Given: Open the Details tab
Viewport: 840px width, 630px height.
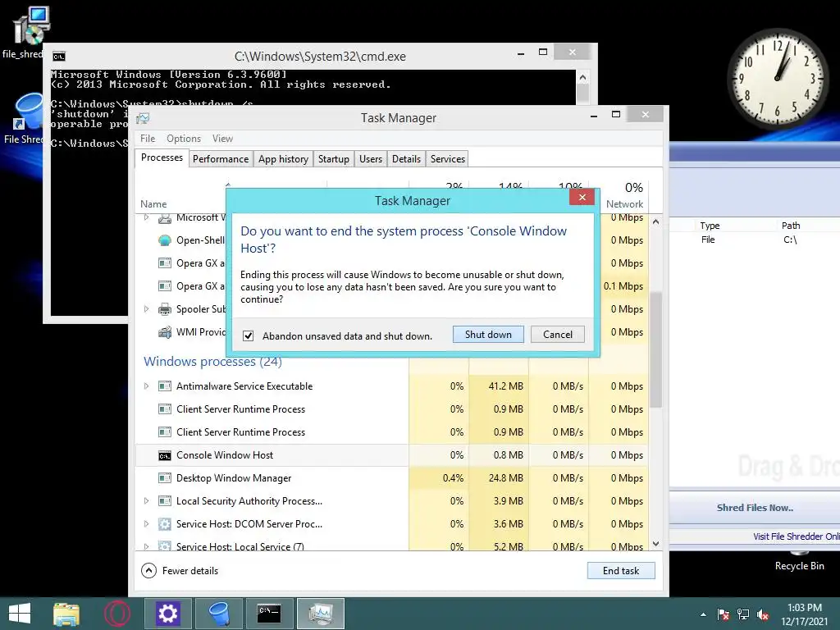Looking at the screenshot, I should [406, 159].
